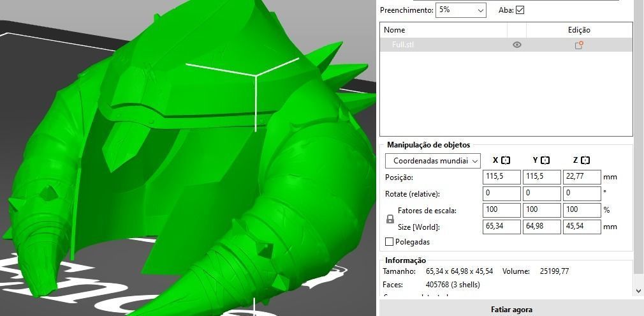Open the Coordenadas mundiais dropdown
The width and height of the screenshot is (644, 316).
[x=433, y=161]
